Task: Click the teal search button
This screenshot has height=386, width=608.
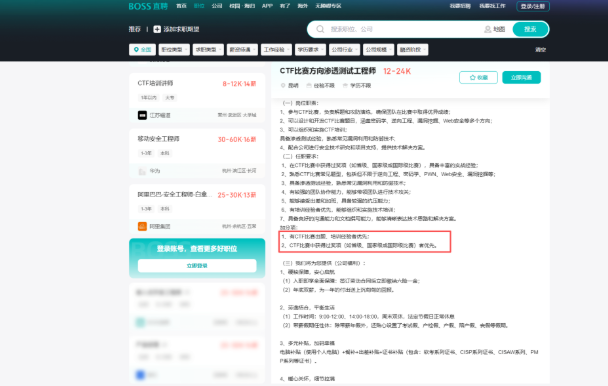Action: point(530,29)
